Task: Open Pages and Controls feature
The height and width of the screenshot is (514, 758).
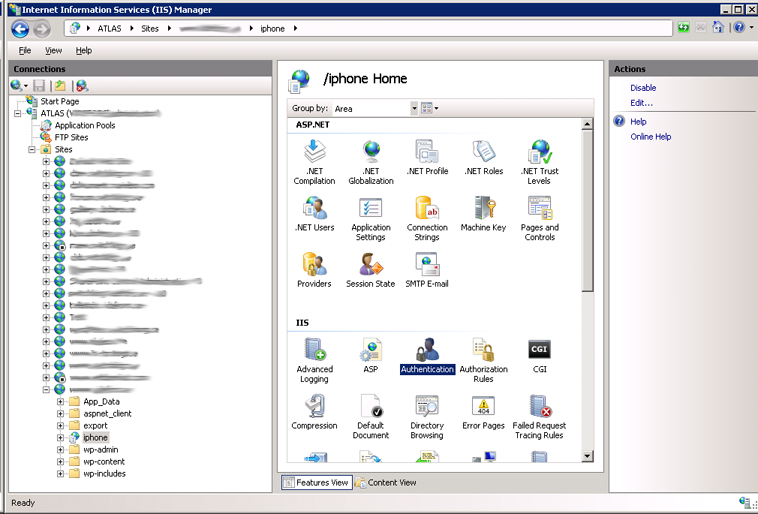Action: [x=539, y=219]
